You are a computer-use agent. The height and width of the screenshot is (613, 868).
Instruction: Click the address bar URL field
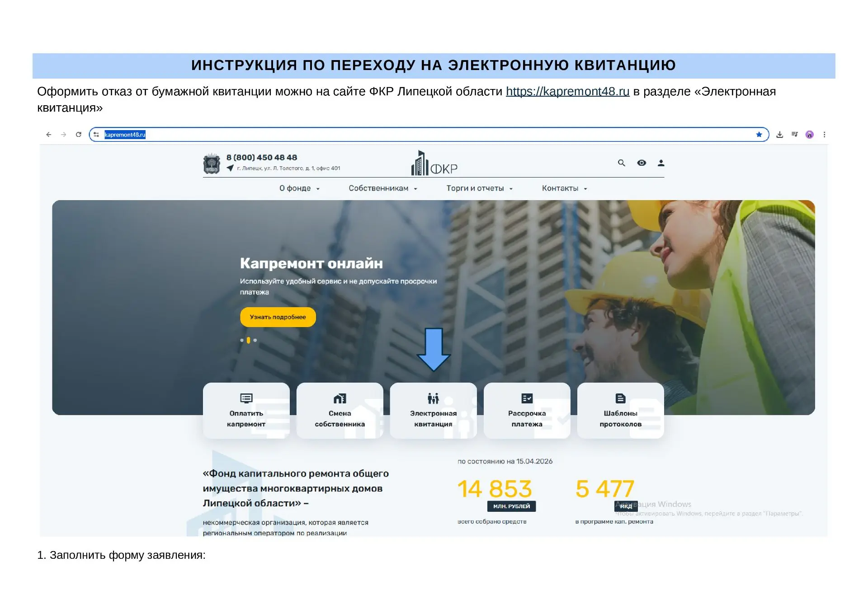(429, 135)
